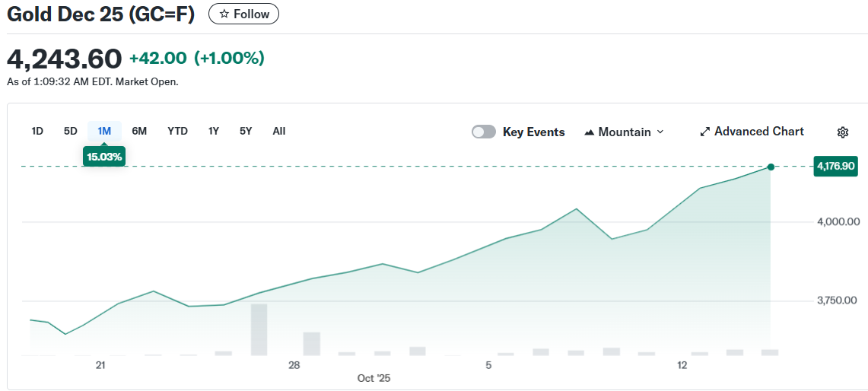Click the star icon in Follow button
Viewport: 868px width, 391px height.
(x=224, y=14)
